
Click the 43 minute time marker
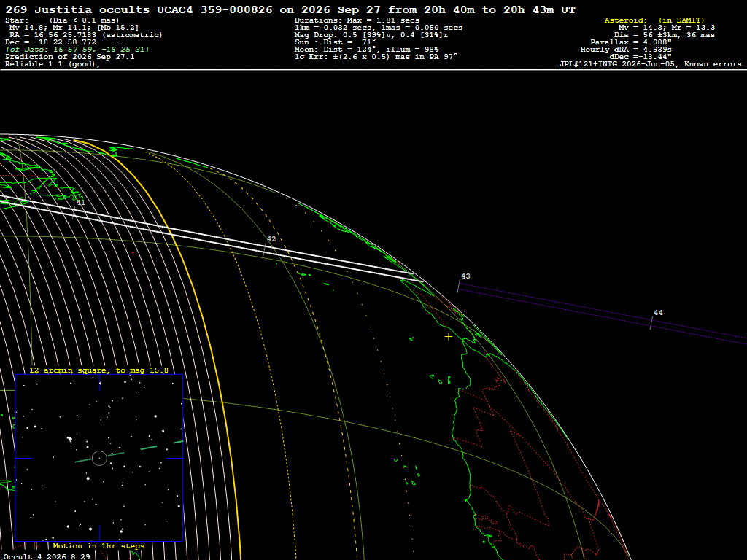click(x=465, y=276)
